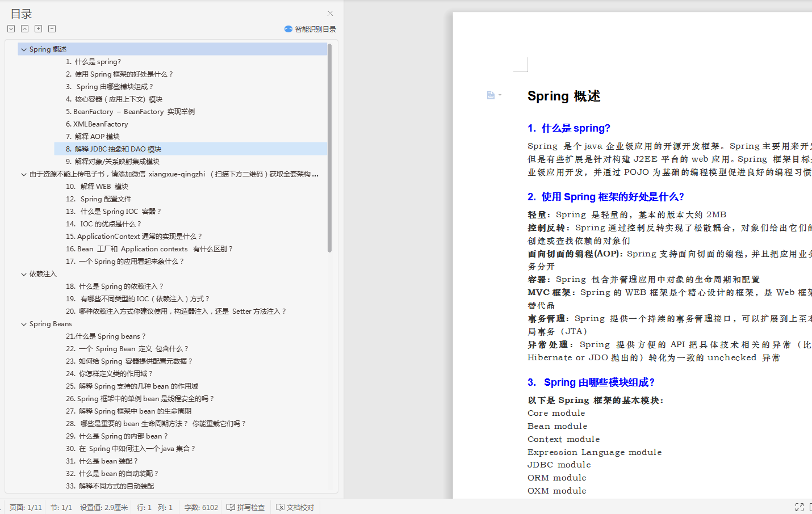Click the expand-all-levels down arrow icon

point(11,28)
